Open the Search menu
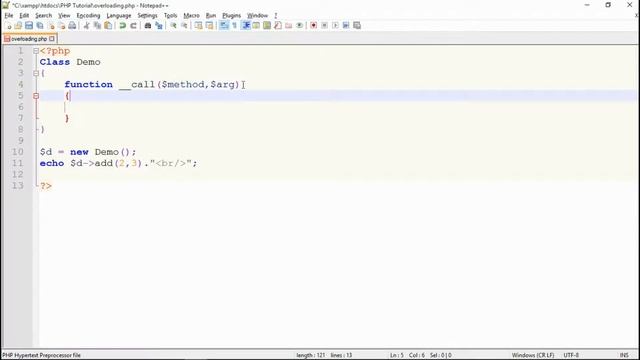640x360 pixels. 43,16
